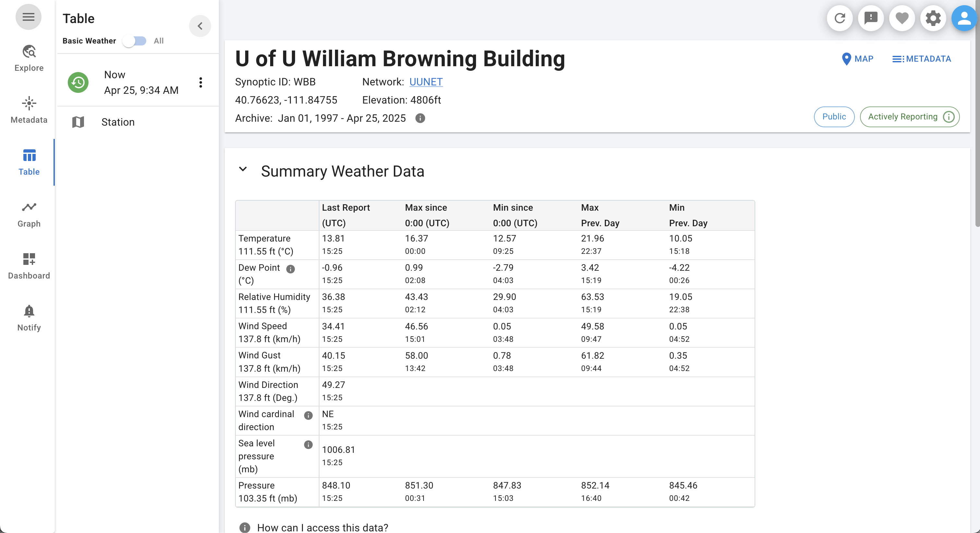The width and height of the screenshot is (980, 533).
Task: Open the UUNET network link
Action: tap(426, 82)
